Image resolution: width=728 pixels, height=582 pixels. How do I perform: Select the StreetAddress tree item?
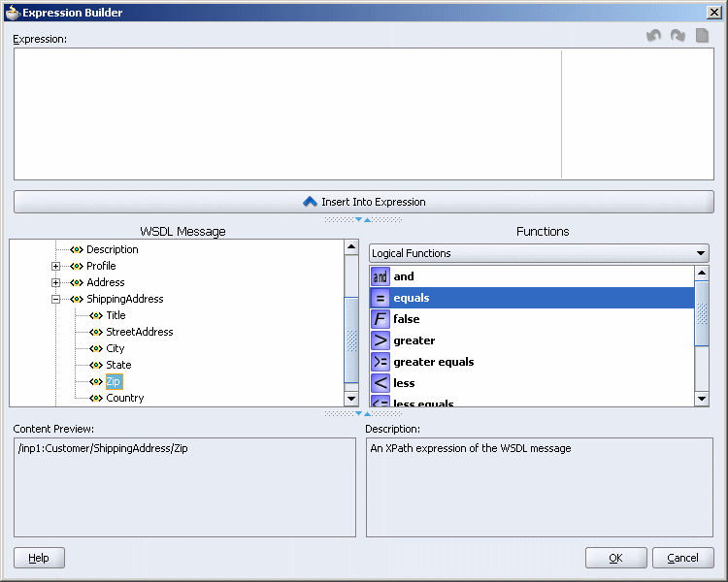(139, 333)
